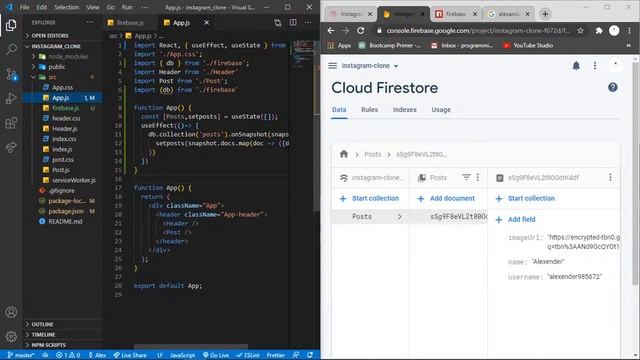Open the Run and Debug view

11,98
